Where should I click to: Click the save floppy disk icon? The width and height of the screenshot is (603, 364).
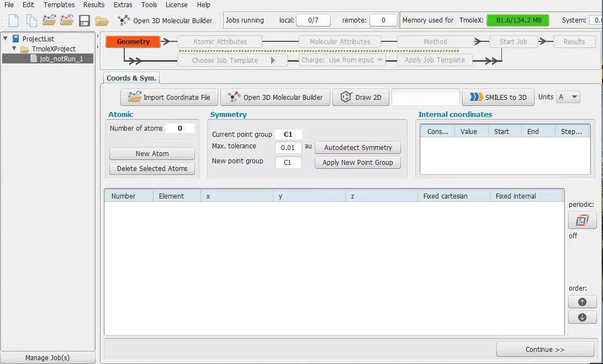pos(84,21)
